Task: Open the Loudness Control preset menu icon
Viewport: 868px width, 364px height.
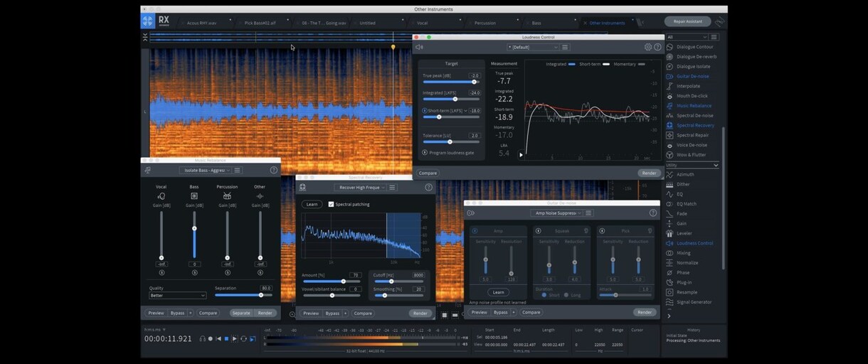Action: tap(566, 47)
